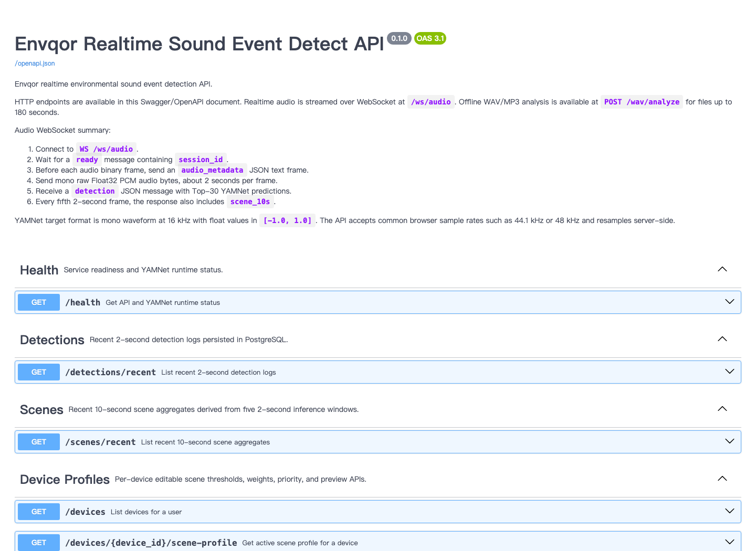The height and width of the screenshot is (551, 756).
Task: Click the 0.1.0 version badge
Action: point(399,38)
